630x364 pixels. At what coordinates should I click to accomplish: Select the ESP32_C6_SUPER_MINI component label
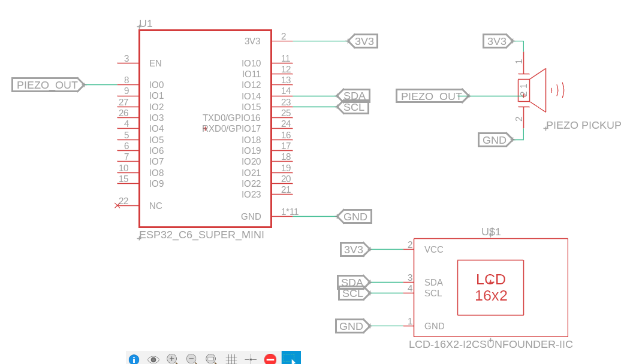point(202,235)
